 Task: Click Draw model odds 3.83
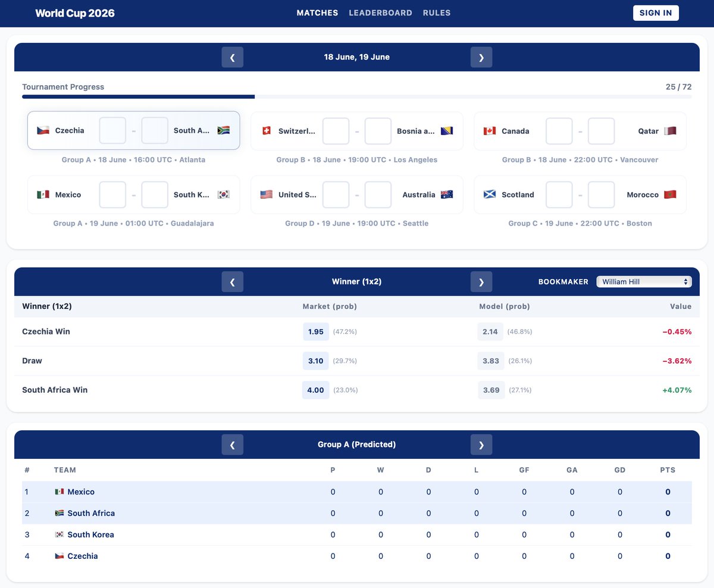point(491,361)
